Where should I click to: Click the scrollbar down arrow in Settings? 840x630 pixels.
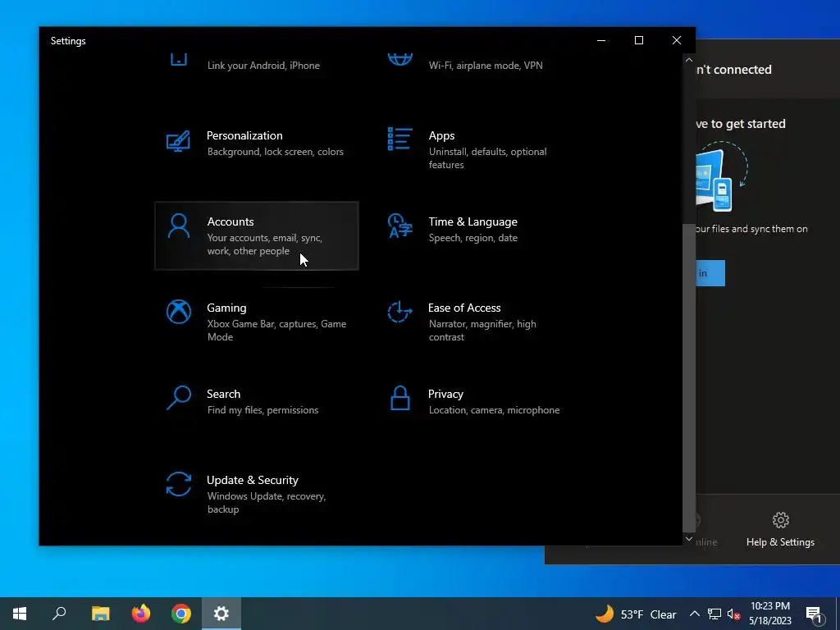pyautogui.click(x=689, y=539)
